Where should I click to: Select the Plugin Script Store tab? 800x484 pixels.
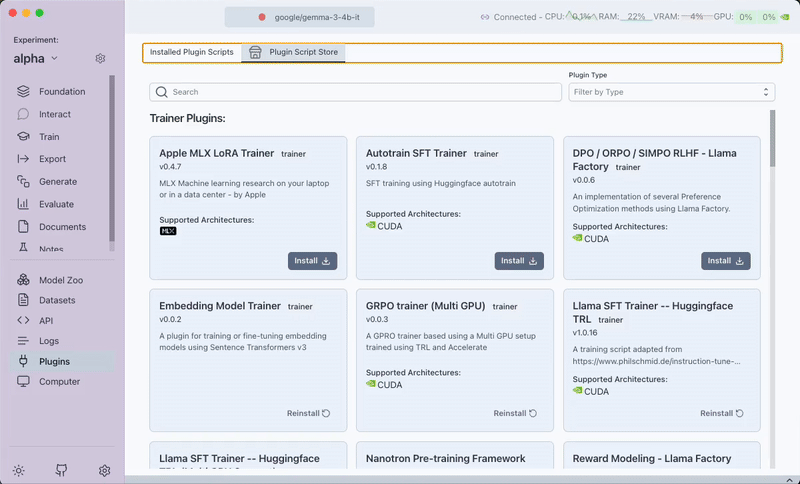coord(294,52)
